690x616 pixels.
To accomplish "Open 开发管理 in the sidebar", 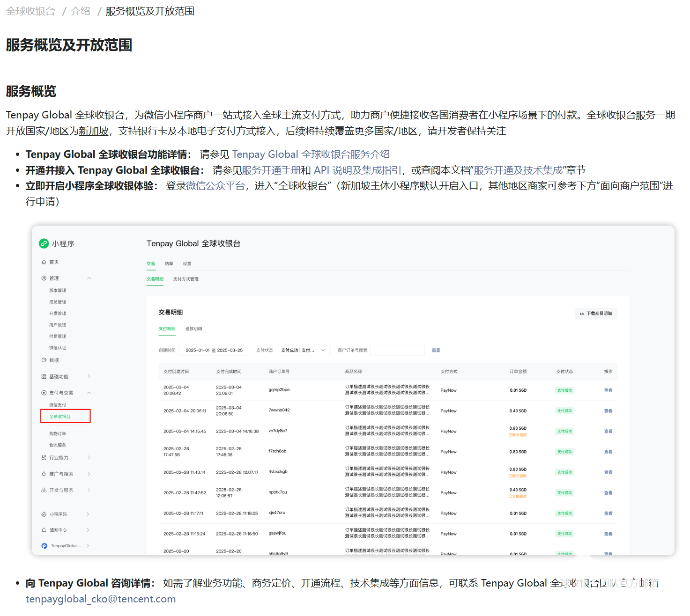I will (x=58, y=314).
